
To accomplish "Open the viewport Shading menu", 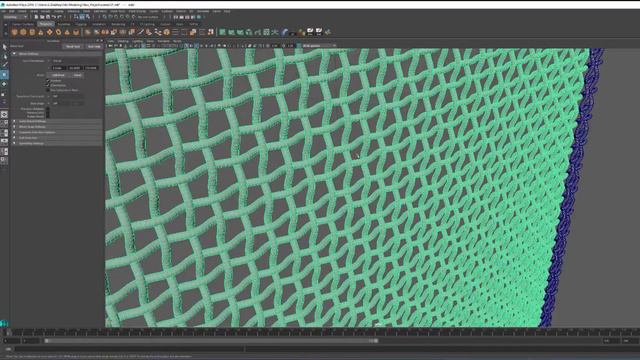I will [123, 41].
